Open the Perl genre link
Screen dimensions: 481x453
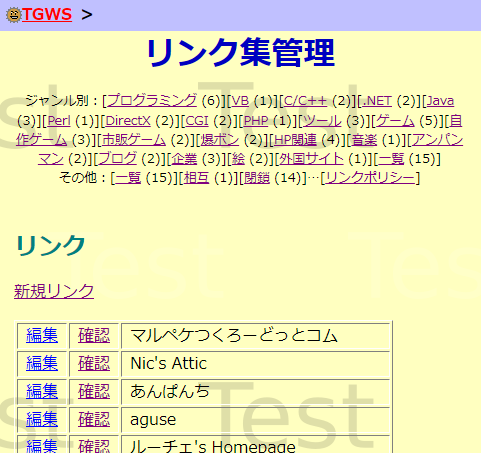pyautogui.click(x=59, y=121)
